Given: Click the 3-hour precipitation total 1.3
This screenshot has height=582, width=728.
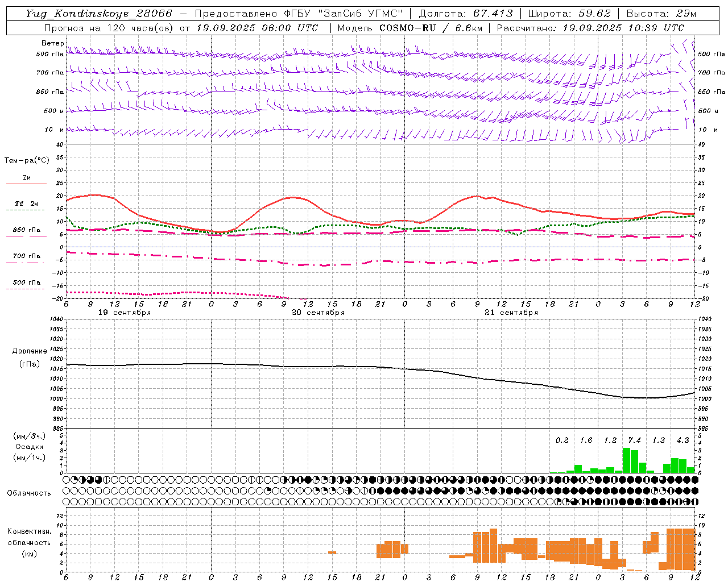Looking at the screenshot, I should pyautogui.click(x=659, y=440).
